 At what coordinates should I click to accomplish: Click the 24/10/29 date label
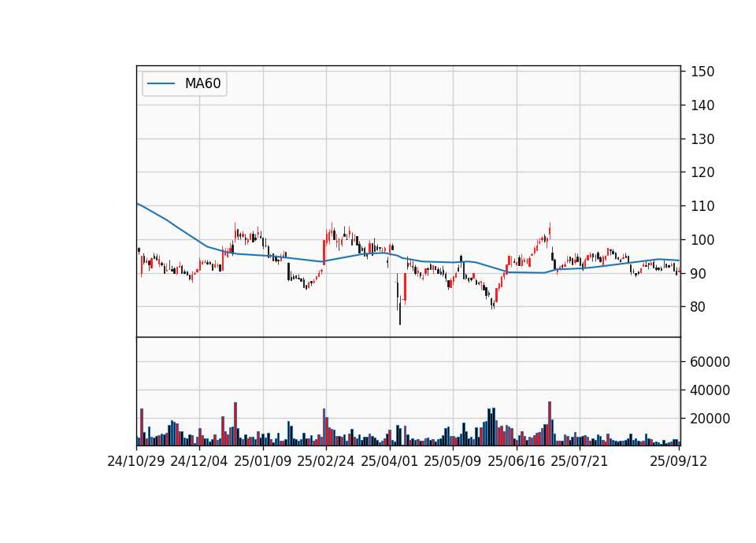click(x=136, y=461)
